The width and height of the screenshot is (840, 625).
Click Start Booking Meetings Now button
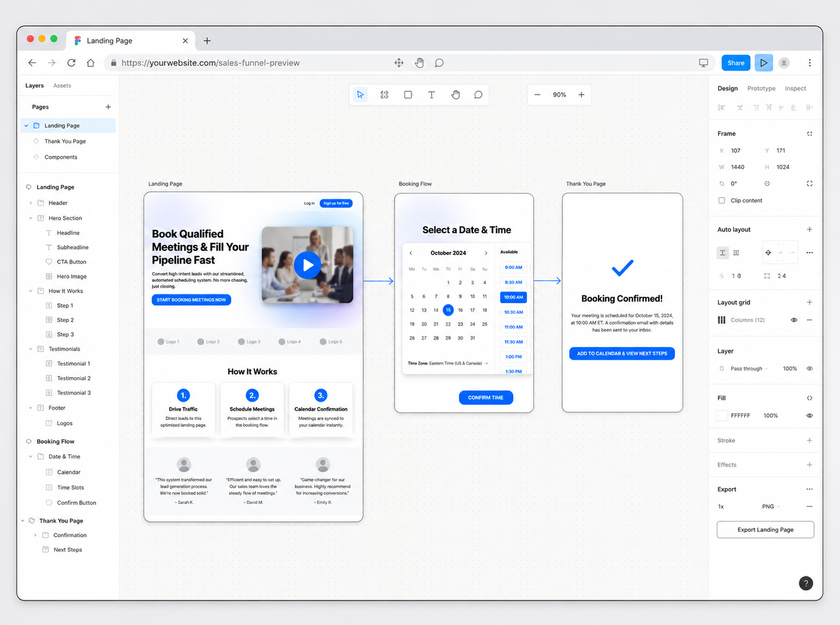click(191, 300)
